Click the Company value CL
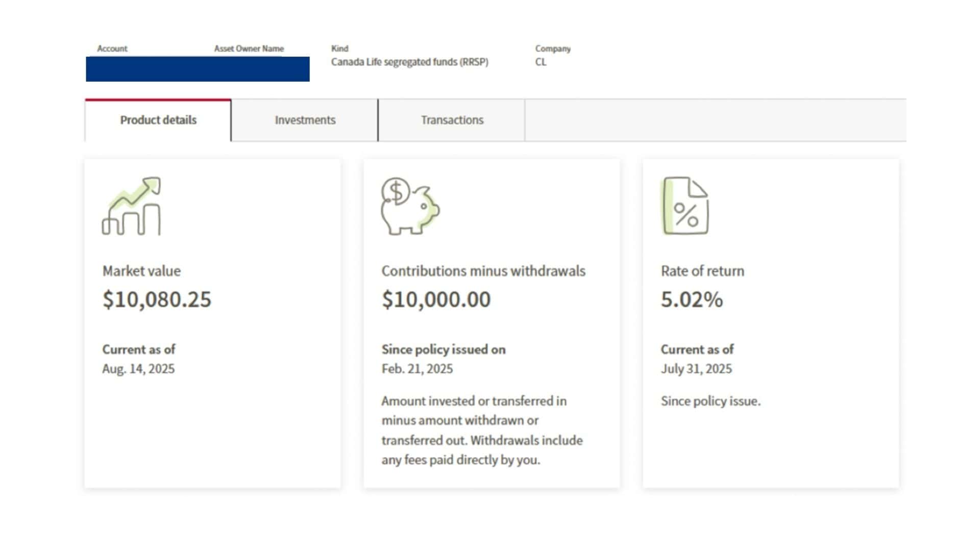This screenshot has width=980, height=551. click(541, 62)
